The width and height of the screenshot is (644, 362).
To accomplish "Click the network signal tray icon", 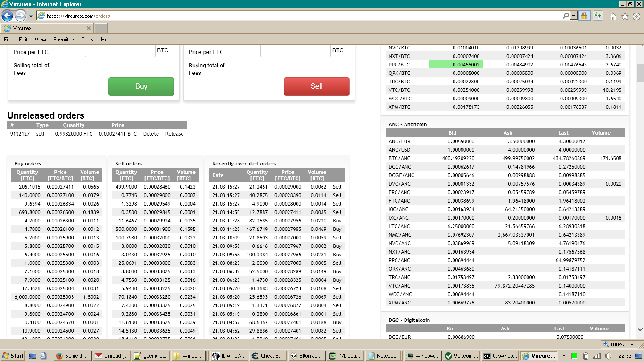I will (597, 356).
